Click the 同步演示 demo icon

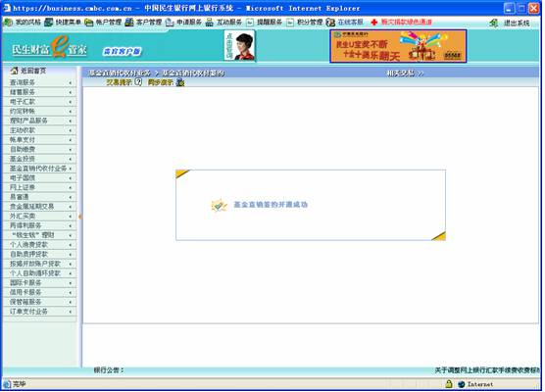point(180,82)
